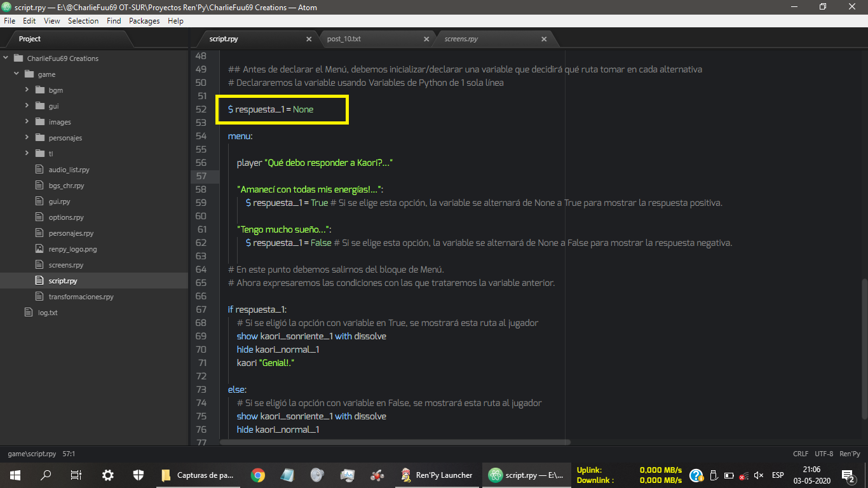868x488 pixels.
Task: Click the CRLF line ending indicator
Action: click(x=801, y=454)
